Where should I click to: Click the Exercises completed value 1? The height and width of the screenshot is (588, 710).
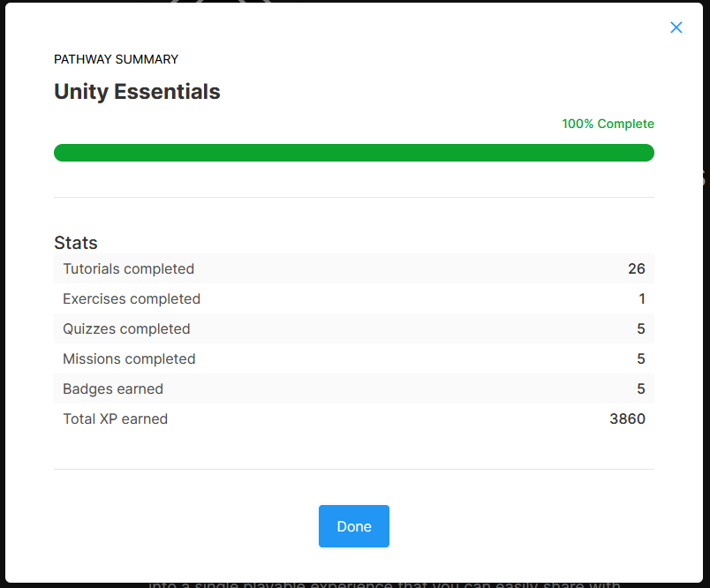pyautogui.click(x=642, y=298)
